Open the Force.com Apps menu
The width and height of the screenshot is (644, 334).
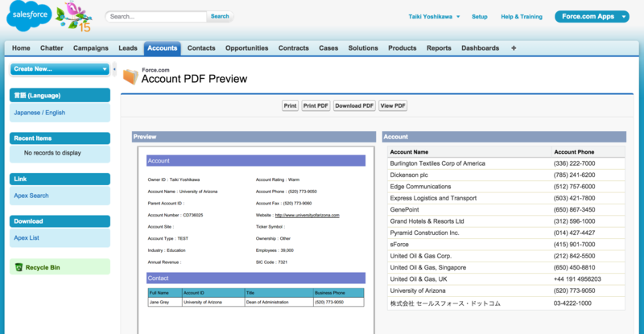pyautogui.click(x=592, y=16)
